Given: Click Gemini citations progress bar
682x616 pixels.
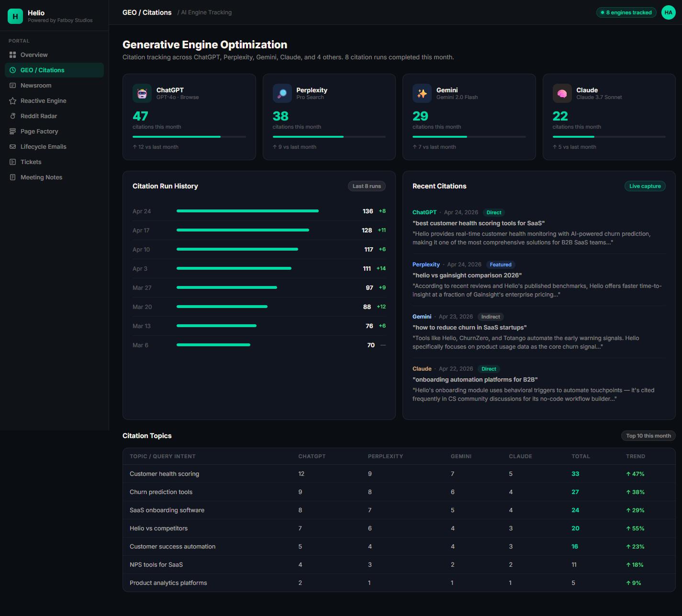Looking at the screenshot, I should pyautogui.click(x=469, y=137).
